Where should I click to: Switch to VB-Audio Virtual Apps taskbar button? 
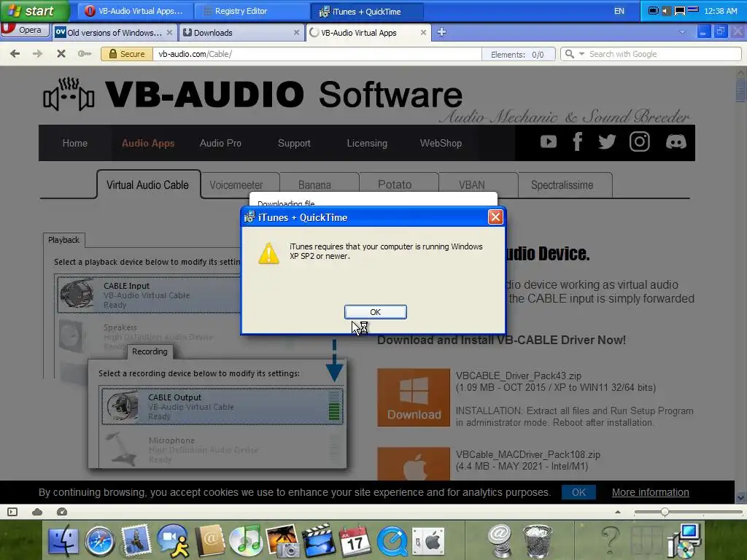click(135, 11)
